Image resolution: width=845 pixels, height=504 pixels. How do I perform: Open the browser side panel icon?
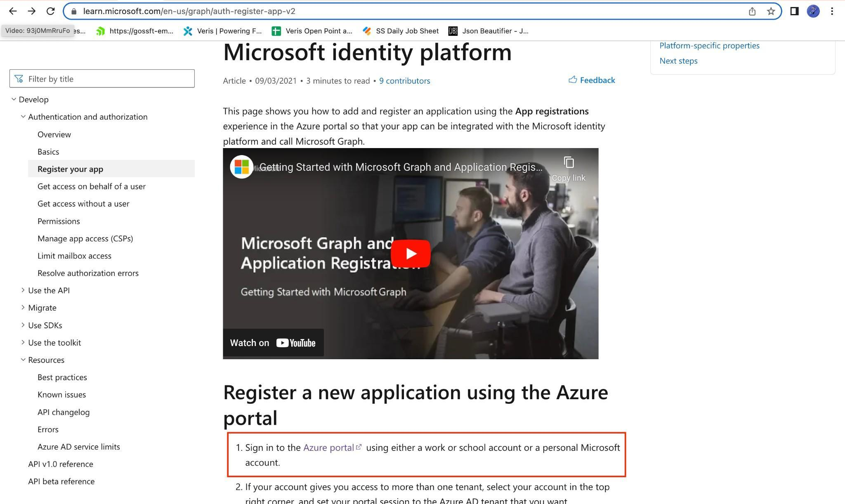[794, 11]
